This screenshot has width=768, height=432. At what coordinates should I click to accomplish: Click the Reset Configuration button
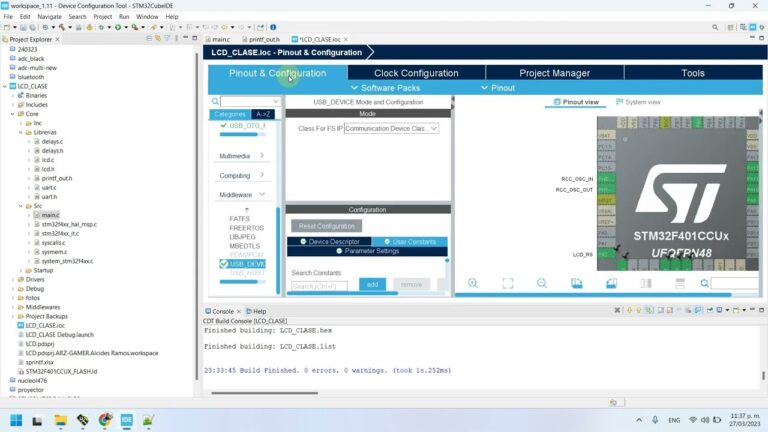pos(327,226)
